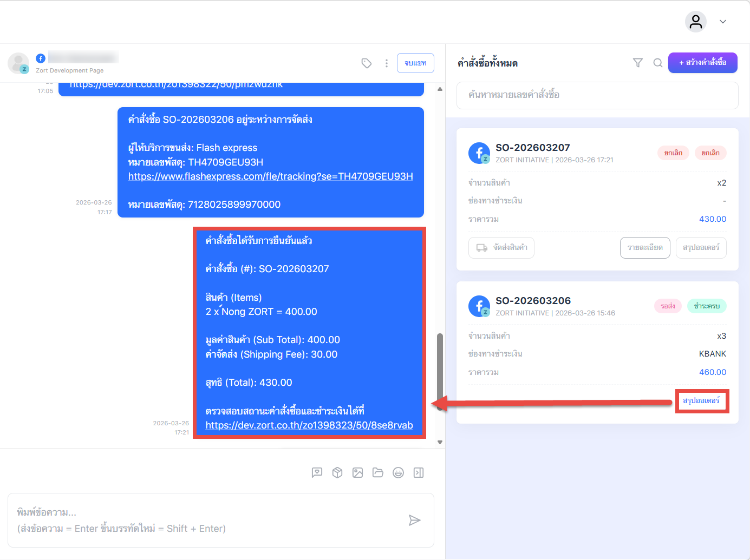Open the three-dot chat options menu
The height and width of the screenshot is (560, 750).
pyautogui.click(x=386, y=63)
